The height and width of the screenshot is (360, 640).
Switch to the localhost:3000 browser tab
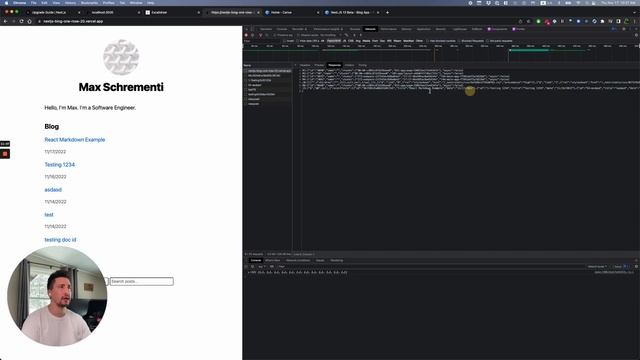pyautogui.click(x=112, y=12)
